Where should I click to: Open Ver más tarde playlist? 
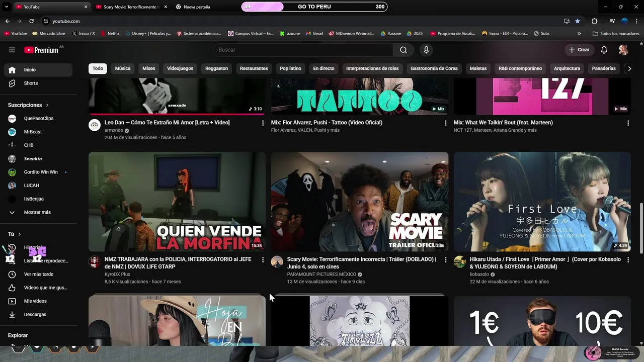tap(38, 274)
